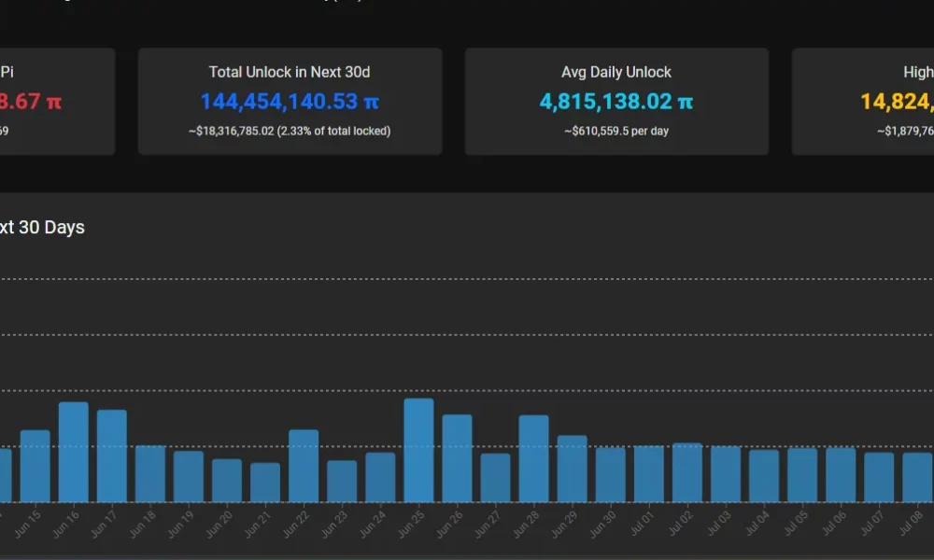Click the Jun 28 axis label
Viewport: 934px width, 560px height.
click(x=526, y=525)
